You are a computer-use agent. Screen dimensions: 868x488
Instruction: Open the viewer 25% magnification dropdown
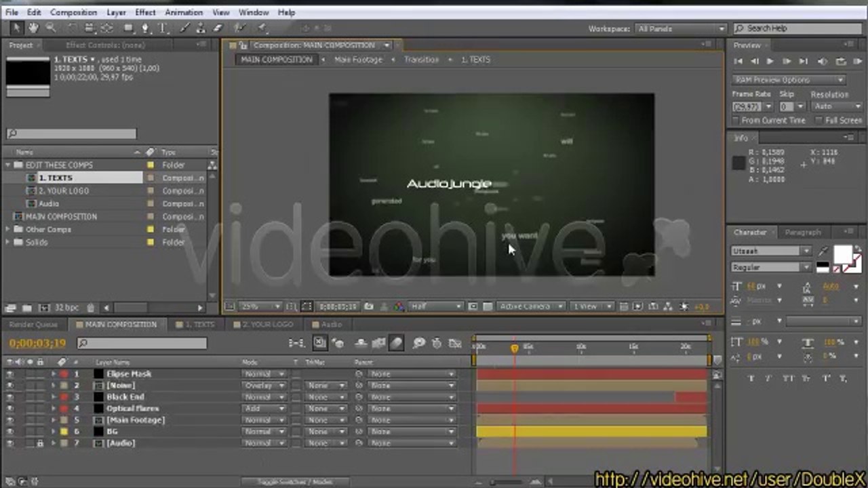point(259,306)
